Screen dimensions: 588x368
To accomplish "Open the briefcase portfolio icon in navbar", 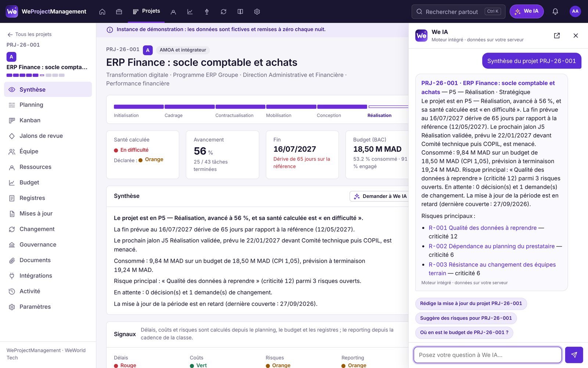I will pyautogui.click(x=119, y=12).
